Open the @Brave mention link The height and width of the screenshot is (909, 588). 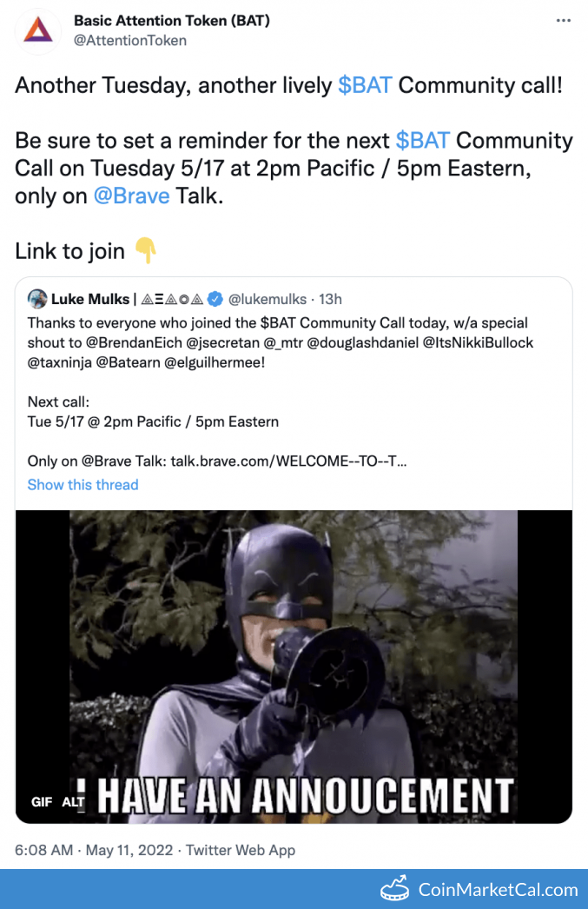pos(131,196)
